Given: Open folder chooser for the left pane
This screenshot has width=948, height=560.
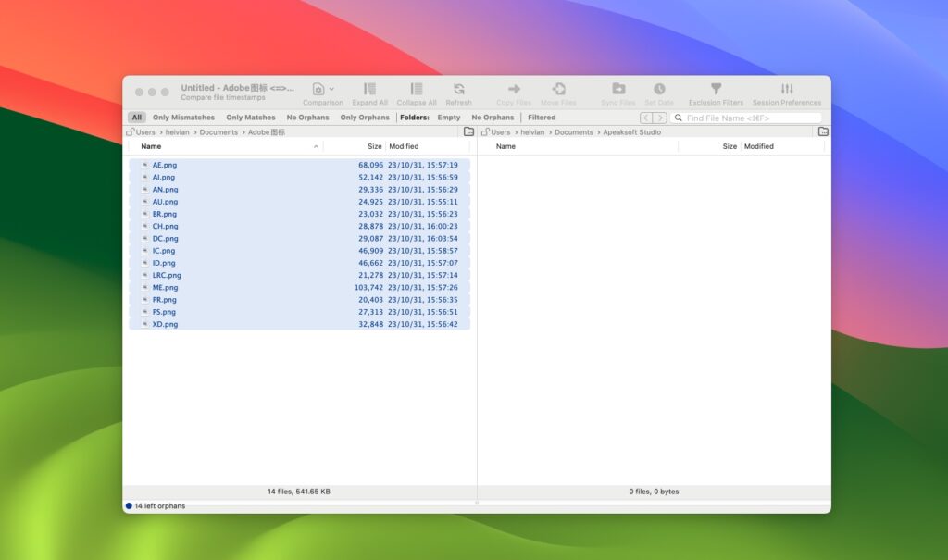Looking at the screenshot, I should click(470, 131).
